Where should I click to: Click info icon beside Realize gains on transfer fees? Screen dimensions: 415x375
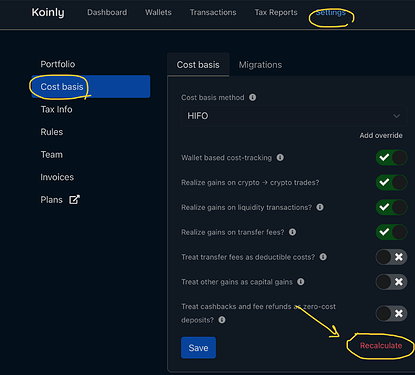point(292,232)
